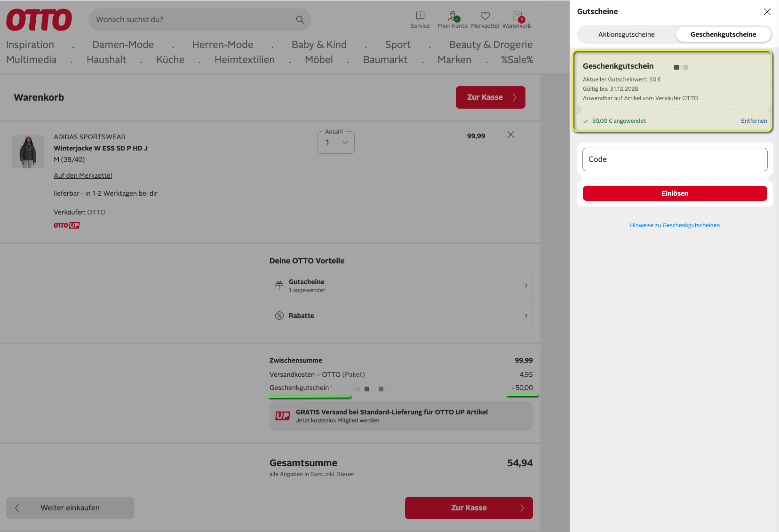Screen dimensions: 779x532
Task: Open Damen-Mode menu
Action: pos(123,45)
